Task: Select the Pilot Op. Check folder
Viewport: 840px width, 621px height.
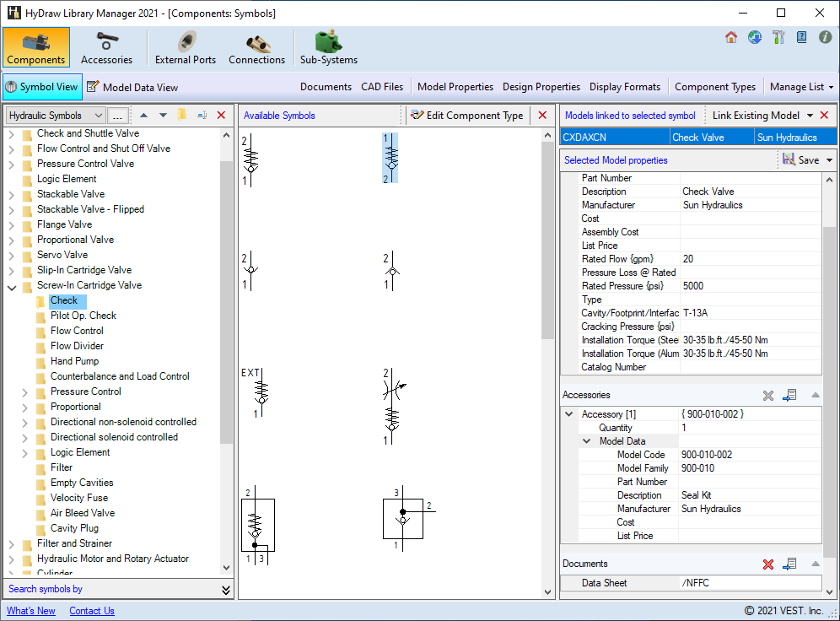Action: click(83, 316)
